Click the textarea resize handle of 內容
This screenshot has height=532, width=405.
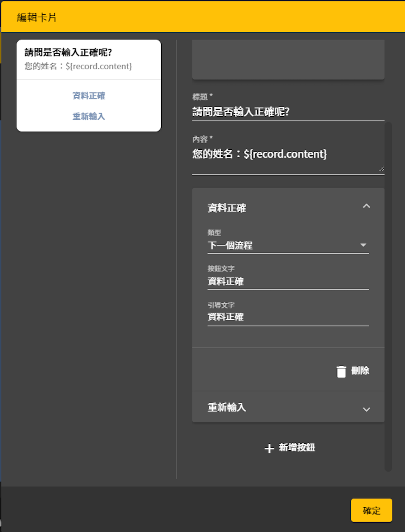point(381,169)
